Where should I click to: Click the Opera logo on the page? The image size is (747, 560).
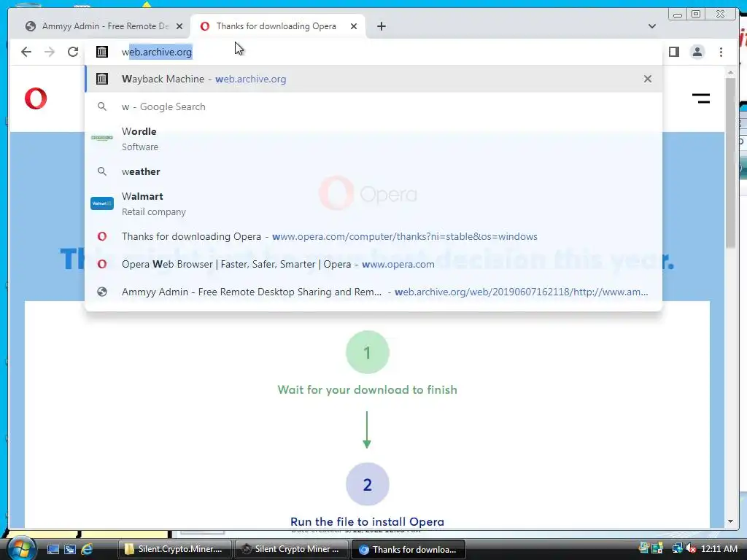click(x=36, y=98)
